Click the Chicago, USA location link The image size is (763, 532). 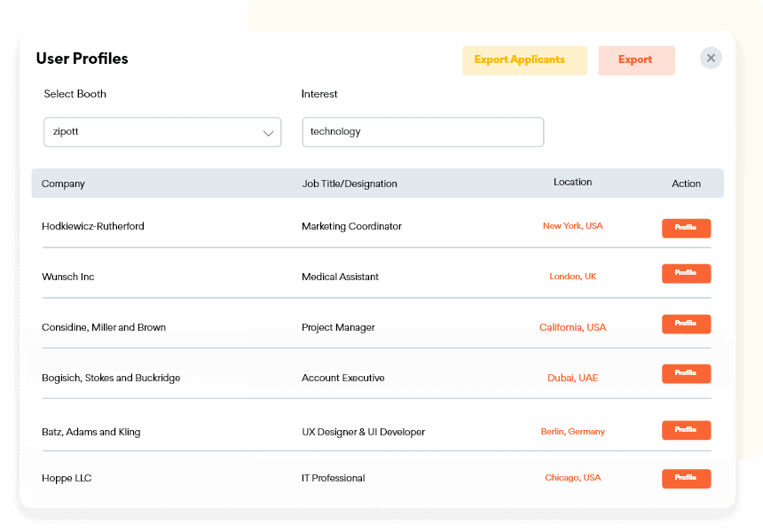click(x=572, y=477)
